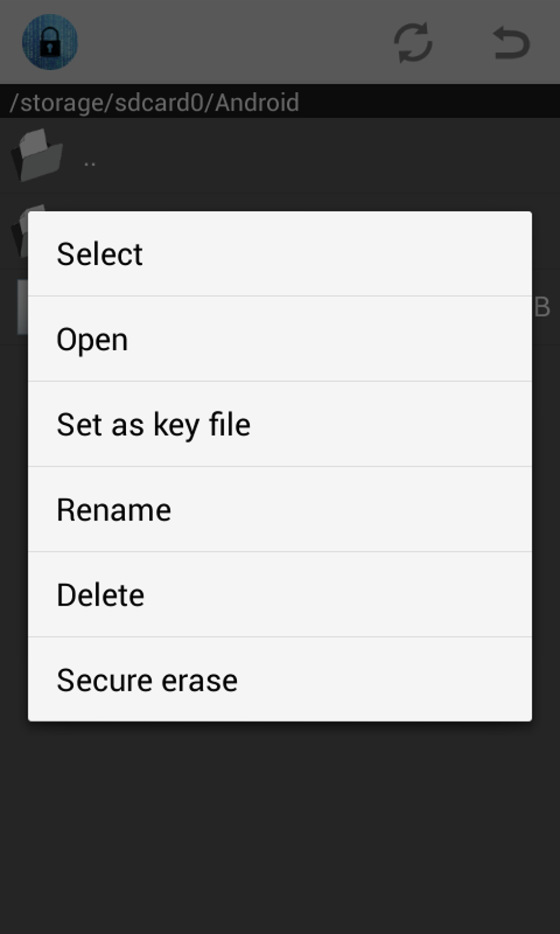Click the path '/storage/sdcard0/Android' breadcrumb
The image size is (560, 934).
154,102
